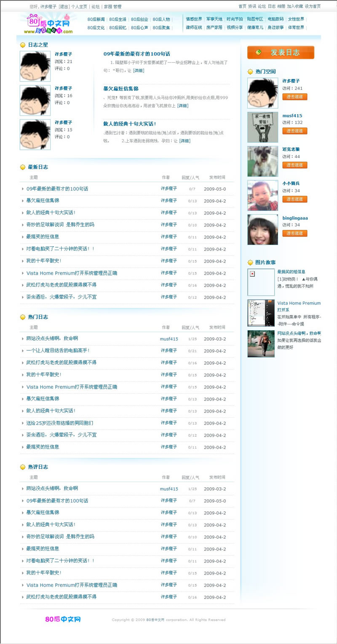Open the 视频分享 channel

pos(235,28)
